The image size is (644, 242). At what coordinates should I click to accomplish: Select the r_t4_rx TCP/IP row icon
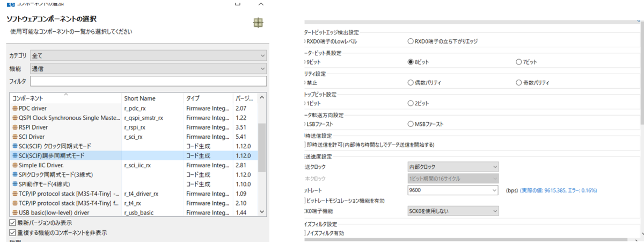click(14, 203)
